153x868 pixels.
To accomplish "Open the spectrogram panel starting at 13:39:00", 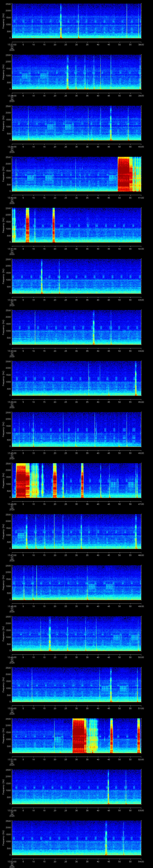I will (76, 123).
